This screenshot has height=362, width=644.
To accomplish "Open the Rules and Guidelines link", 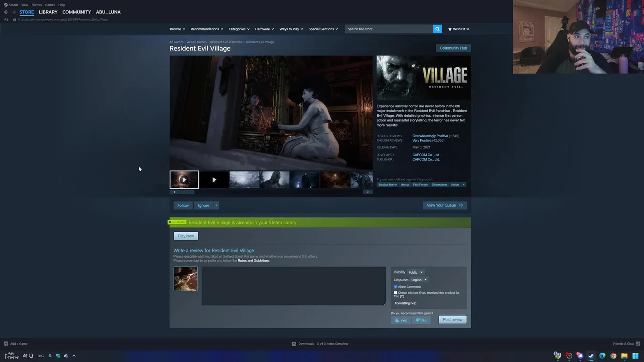I will (254, 261).
